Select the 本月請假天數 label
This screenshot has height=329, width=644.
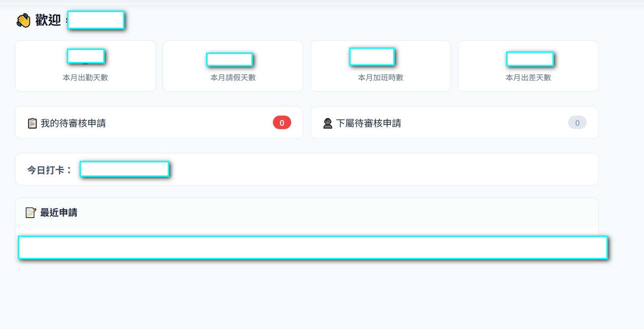(x=233, y=77)
